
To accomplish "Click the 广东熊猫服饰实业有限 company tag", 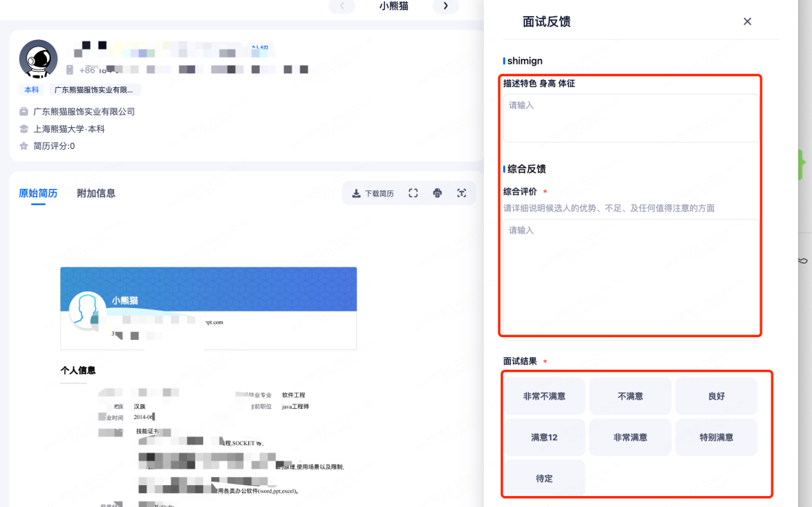I will pos(94,90).
